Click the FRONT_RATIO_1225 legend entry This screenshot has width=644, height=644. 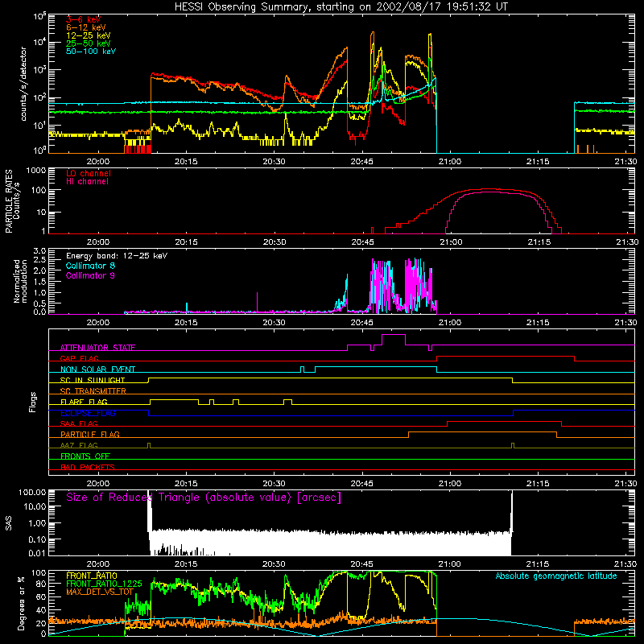tap(104, 584)
